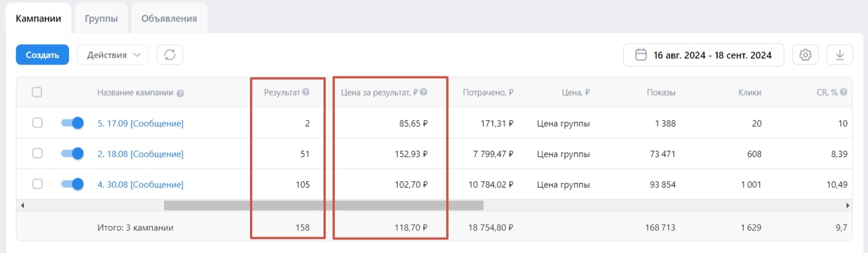The width and height of the screenshot is (868, 253).
Task: Open help icon next to CR, %
Action: pos(844,93)
